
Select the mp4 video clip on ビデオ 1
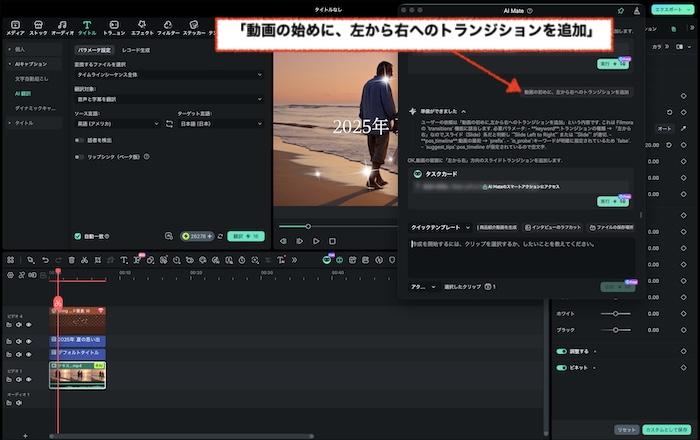[x=78, y=375]
